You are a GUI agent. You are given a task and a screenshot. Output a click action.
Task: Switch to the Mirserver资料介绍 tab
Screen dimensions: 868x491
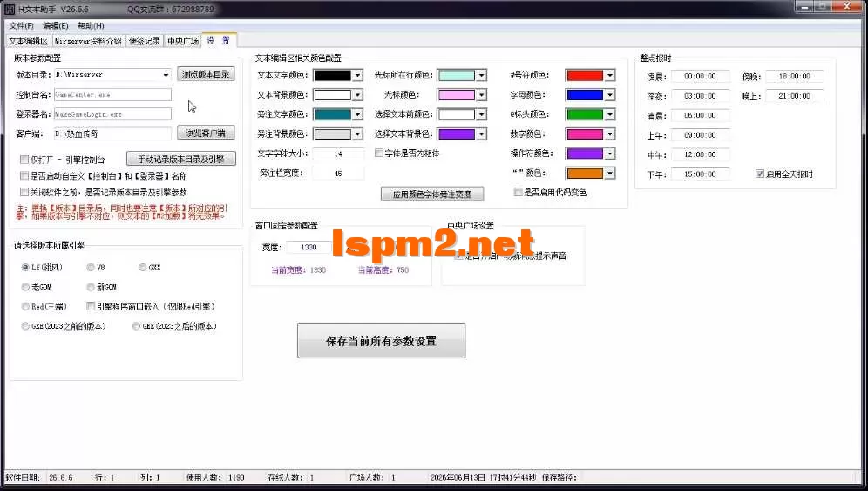point(88,41)
